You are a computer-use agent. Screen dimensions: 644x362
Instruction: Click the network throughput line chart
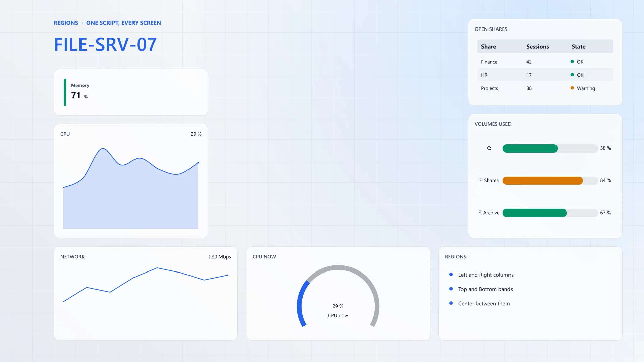point(146,285)
